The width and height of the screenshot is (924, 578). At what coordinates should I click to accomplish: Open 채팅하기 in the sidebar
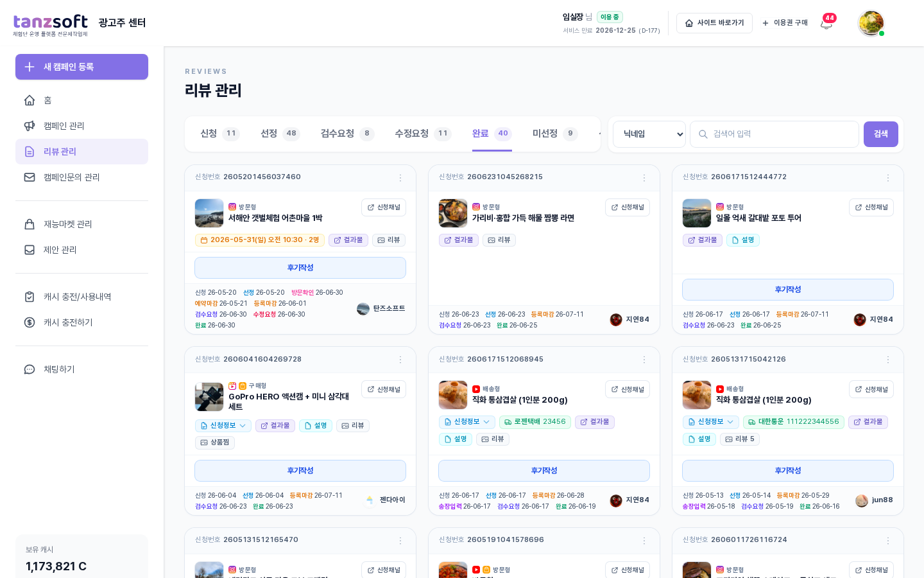pos(81,369)
